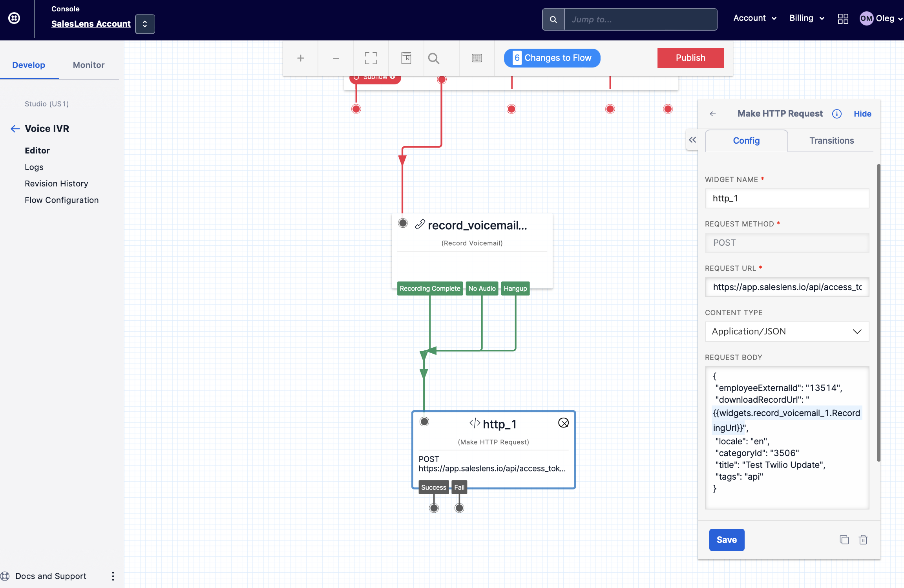Viewport: 904px width, 588px height.
Task: Click the Jump to search field
Action: click(x=640, y=19)
